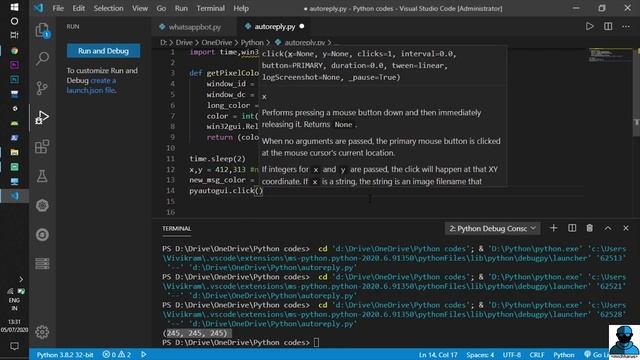Open the terminal selector dropdown

coord(493,229)
